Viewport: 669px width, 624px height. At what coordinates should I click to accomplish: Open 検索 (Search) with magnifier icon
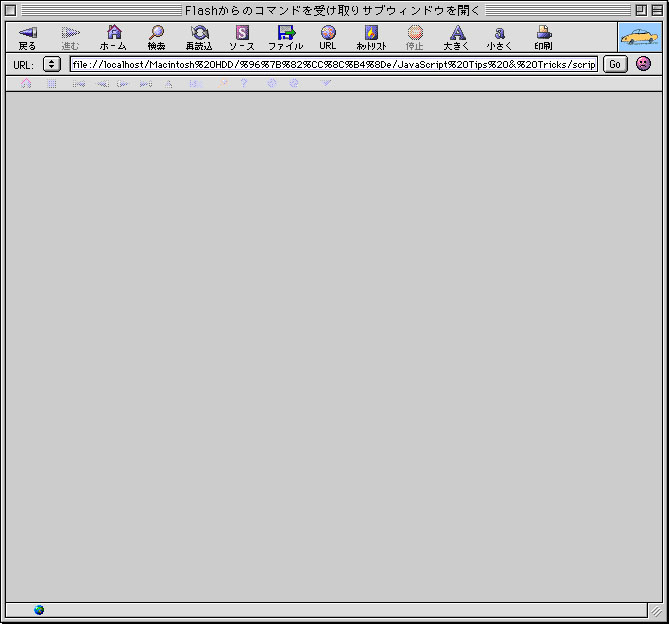coord(157,32)
